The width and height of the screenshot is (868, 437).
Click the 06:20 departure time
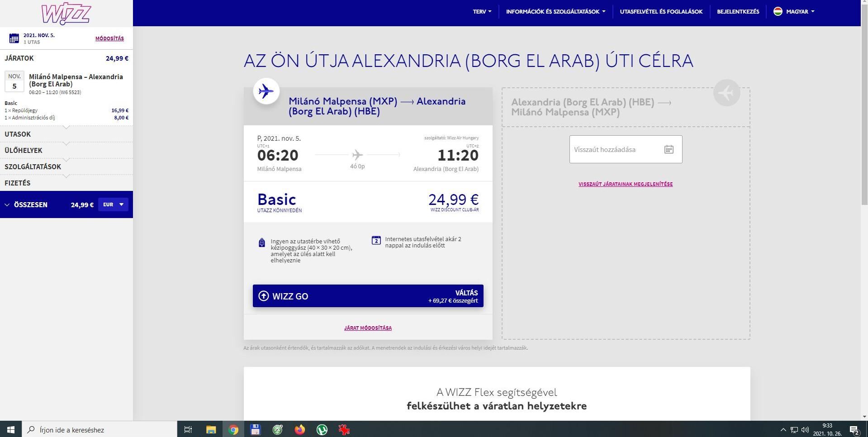(278, 155)
